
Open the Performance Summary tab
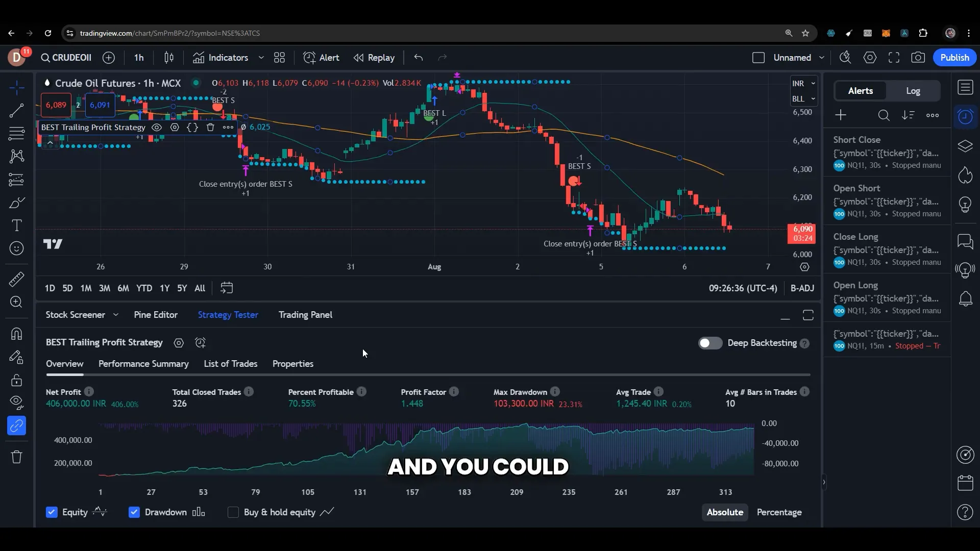point(143,364)
